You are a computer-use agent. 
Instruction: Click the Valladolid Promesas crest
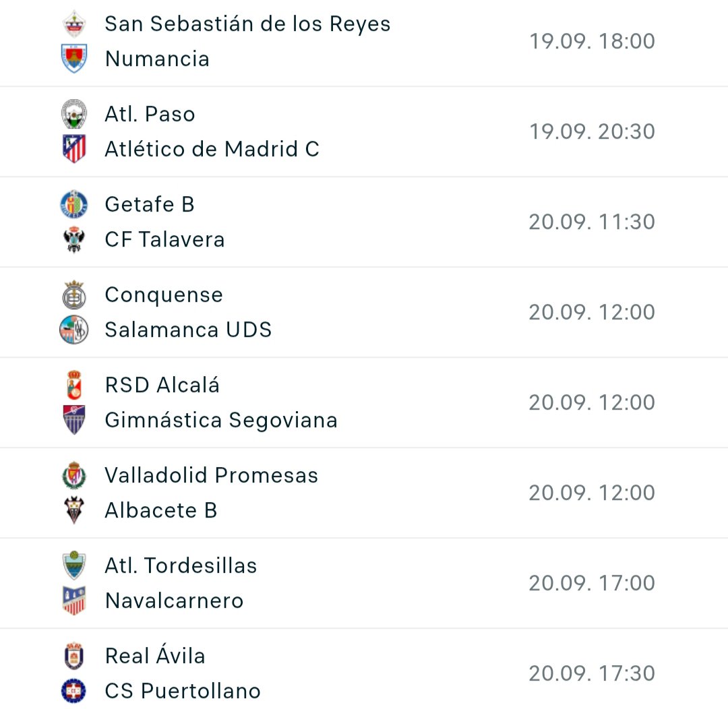pos(74,475)
